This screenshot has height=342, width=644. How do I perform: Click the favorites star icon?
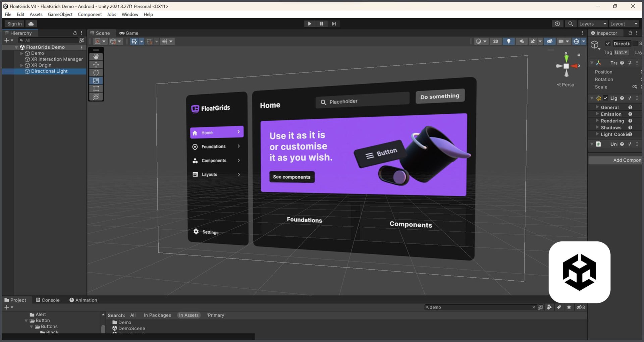pos(569,307)
